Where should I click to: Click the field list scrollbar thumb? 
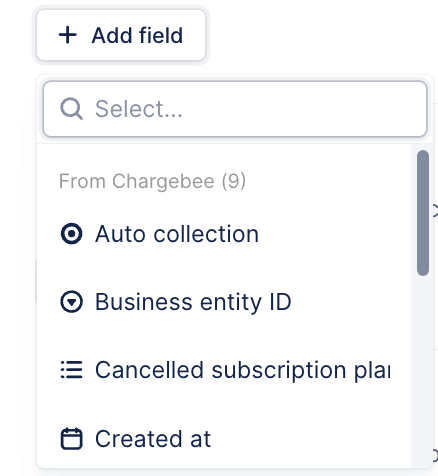423,213
